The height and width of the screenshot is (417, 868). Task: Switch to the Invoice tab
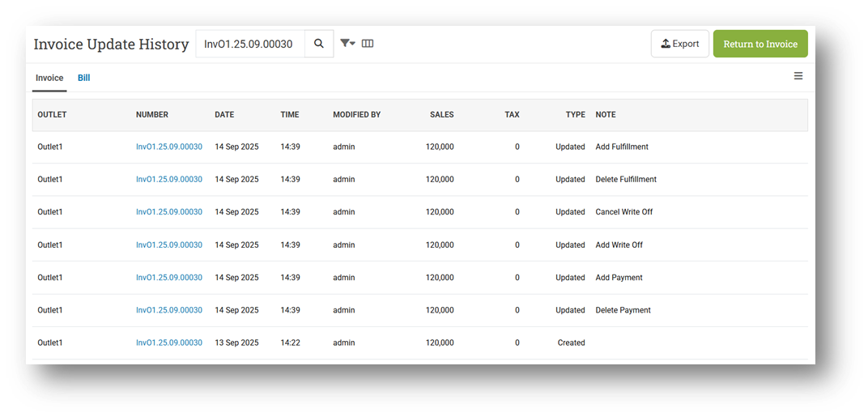click(x=49, y=78)
